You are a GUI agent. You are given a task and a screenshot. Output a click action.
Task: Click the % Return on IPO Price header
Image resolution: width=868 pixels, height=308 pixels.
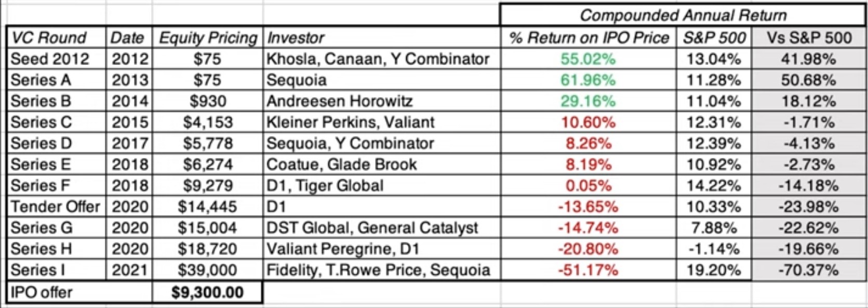589,37
